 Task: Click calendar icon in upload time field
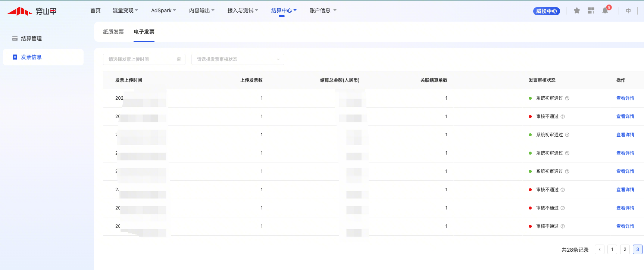coord(179,59)
